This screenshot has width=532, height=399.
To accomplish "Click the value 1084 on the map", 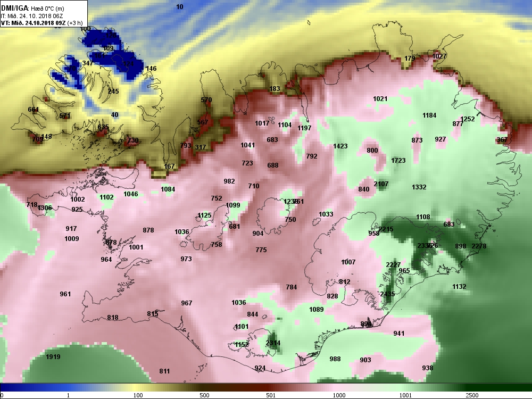I will pos(168,189).
